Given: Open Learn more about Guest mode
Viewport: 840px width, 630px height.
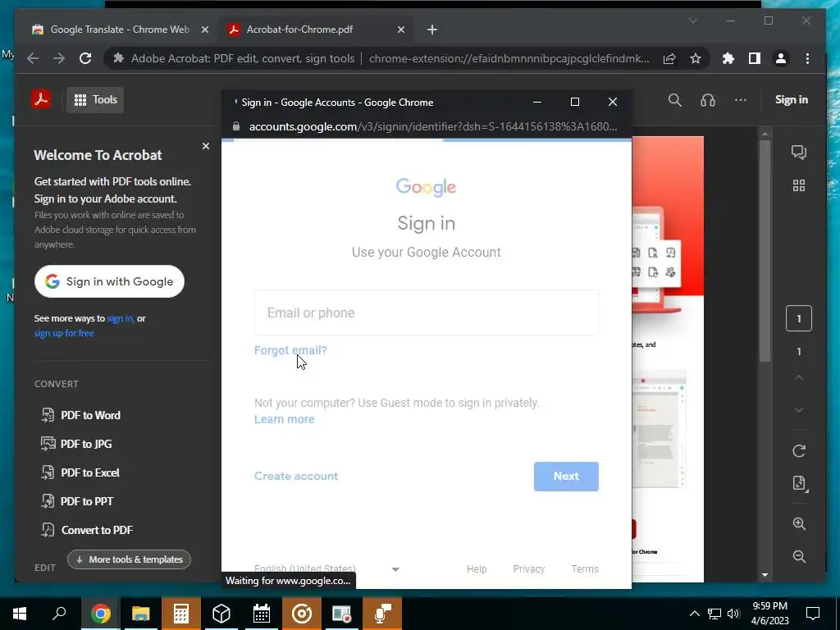Looking at the screenshot, I should (x=285, y=419).
